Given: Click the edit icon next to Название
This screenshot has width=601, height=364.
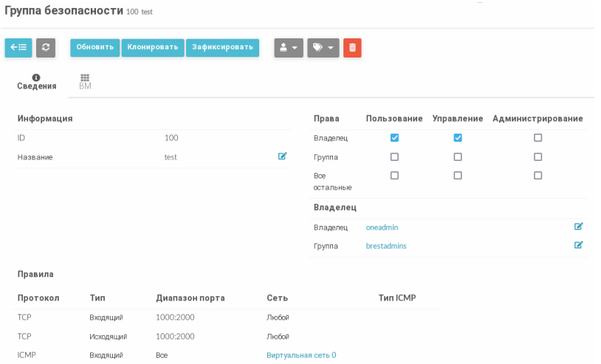Looking at the screenshot, I should (x=282, y=157).
